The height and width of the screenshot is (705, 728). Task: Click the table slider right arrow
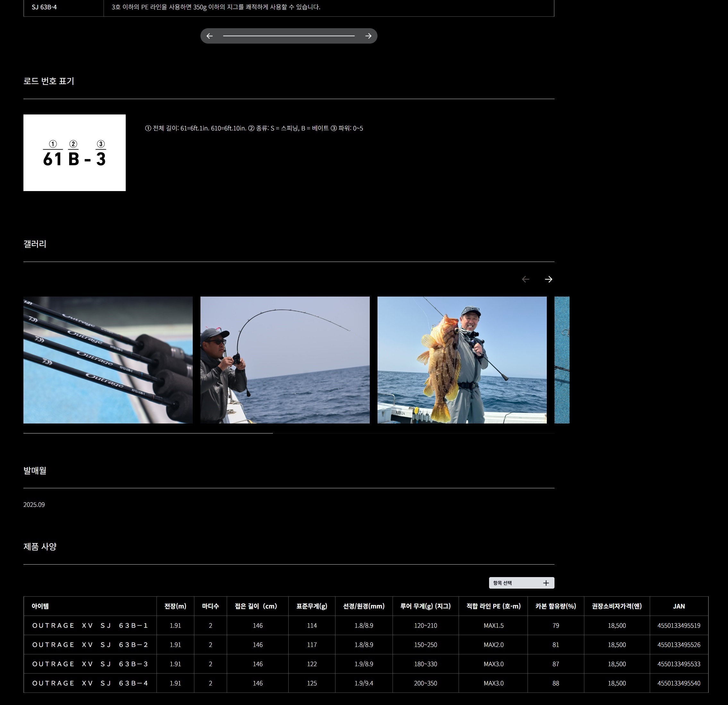pos(368,36)
